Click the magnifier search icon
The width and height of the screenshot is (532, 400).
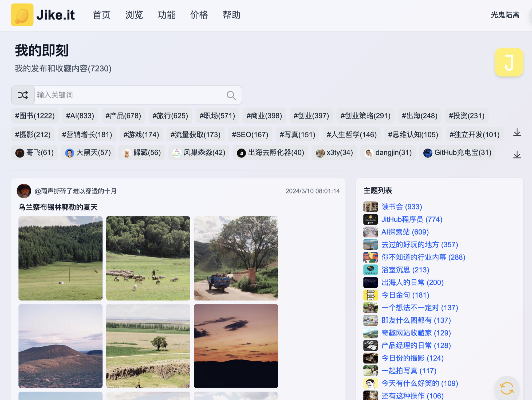tap(231, 95)
